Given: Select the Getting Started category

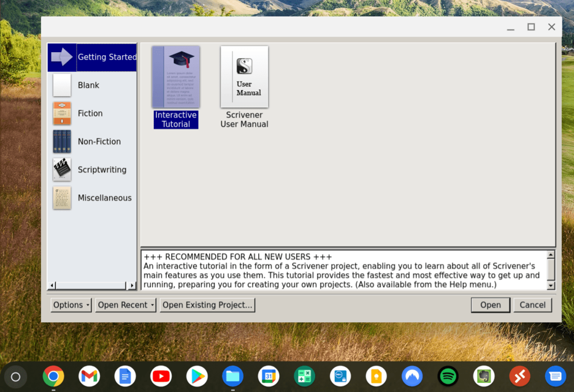Looking at the screenshot, I should click(92, 57).
